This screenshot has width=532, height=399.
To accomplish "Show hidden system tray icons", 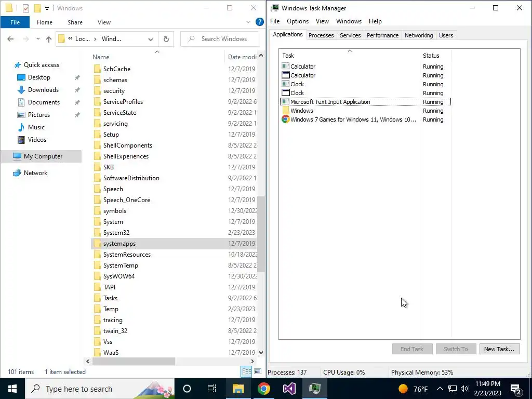I will 440,389.
